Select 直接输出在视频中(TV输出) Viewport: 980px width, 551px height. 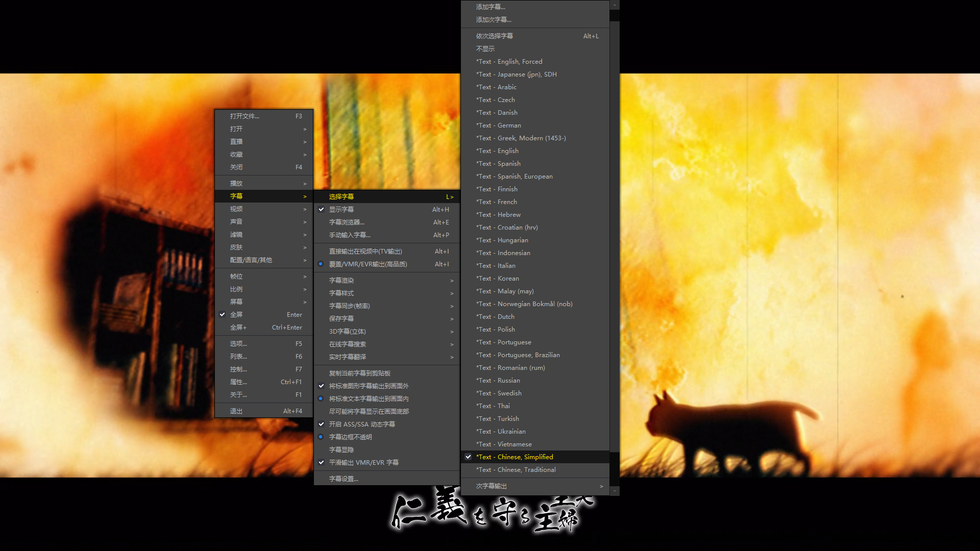pyautogui.click(x=386, y=252)
